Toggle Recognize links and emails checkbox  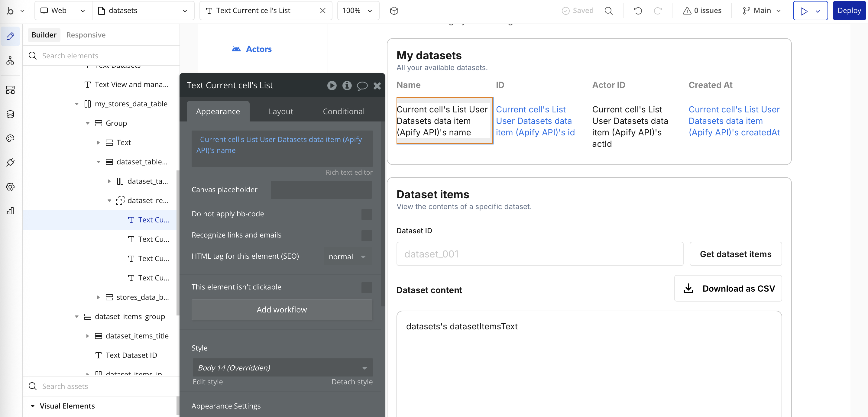tap(366, 235)
